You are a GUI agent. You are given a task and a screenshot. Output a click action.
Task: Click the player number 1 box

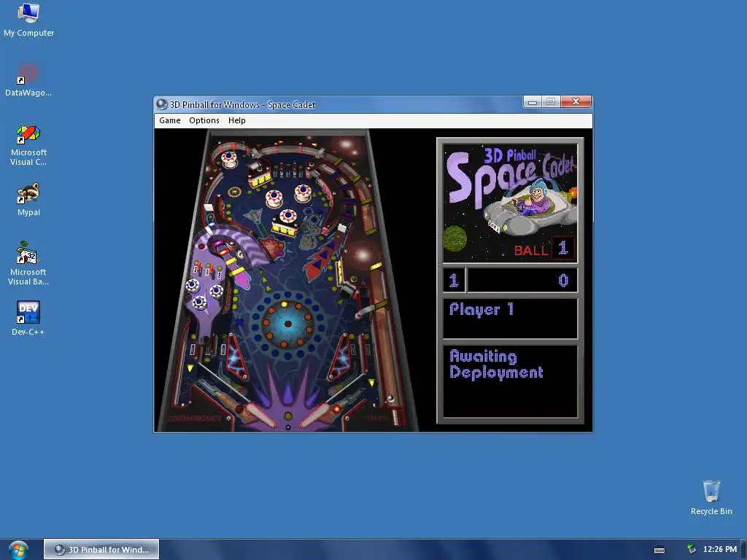click(454, 280)
